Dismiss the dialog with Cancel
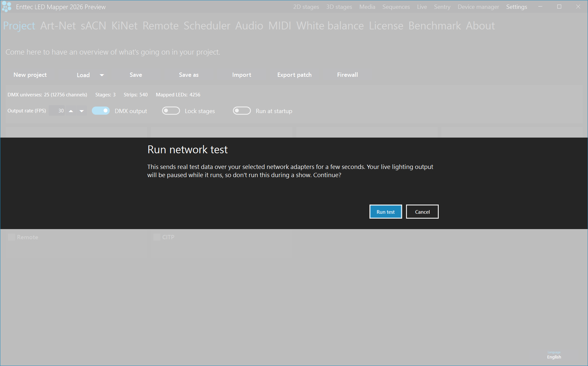 [x=422, y=212]
